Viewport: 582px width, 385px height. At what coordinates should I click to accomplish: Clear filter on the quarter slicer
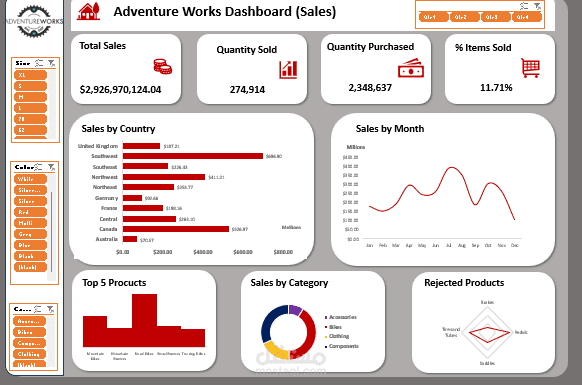point(537,6)
